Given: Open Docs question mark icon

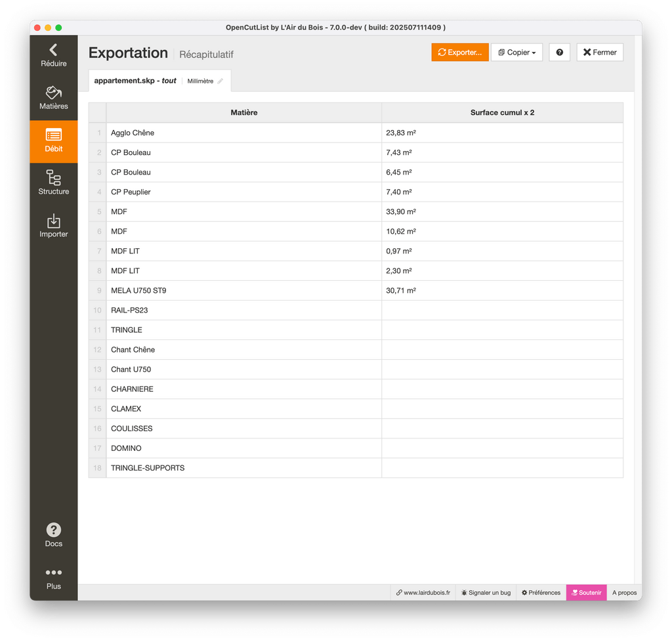Looking at the screenshot, I should (54, 530).
